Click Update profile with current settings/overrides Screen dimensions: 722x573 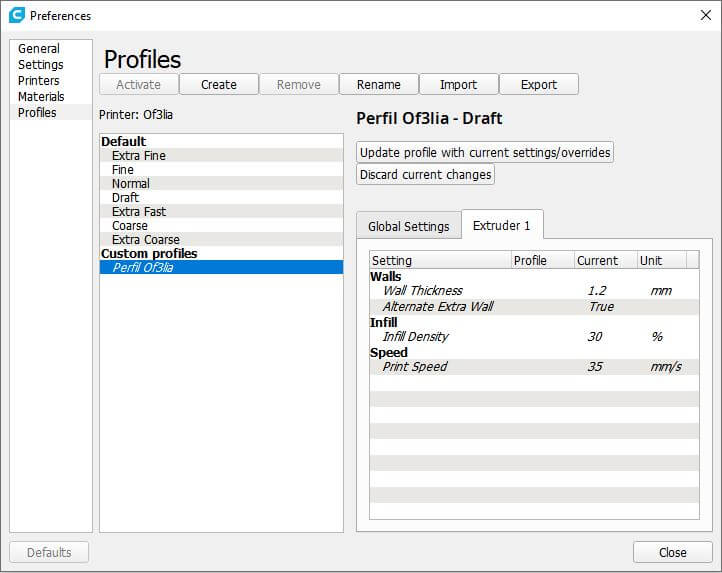click(485, 153)
